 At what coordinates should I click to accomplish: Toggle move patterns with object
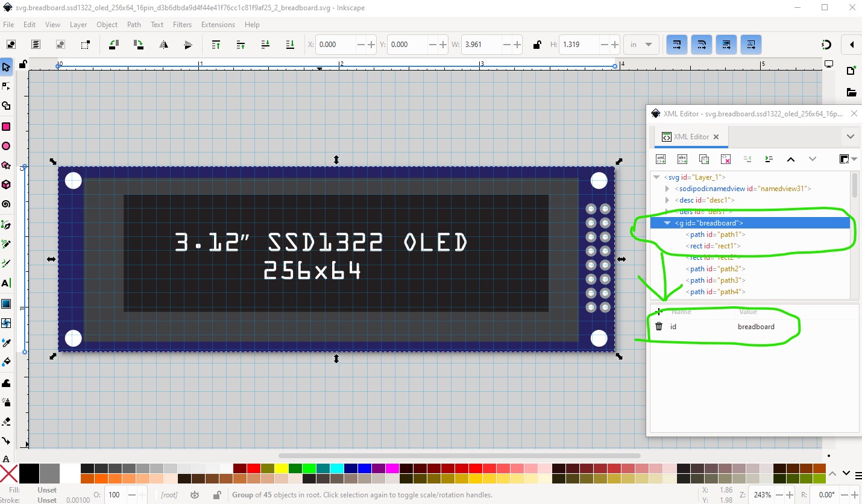click(751, 44)
